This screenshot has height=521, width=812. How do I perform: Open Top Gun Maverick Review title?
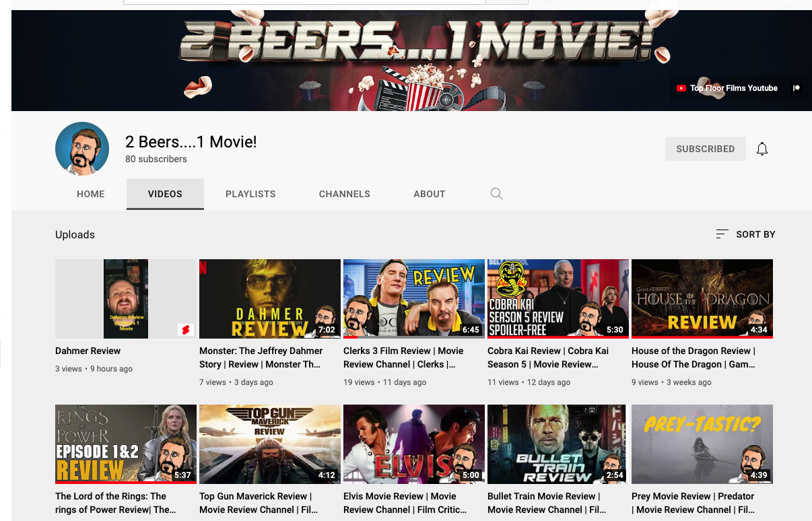[x=258, y=503]
